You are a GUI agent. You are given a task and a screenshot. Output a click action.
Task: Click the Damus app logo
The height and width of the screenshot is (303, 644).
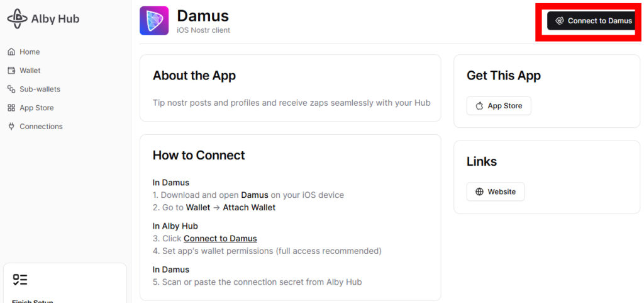154,21
